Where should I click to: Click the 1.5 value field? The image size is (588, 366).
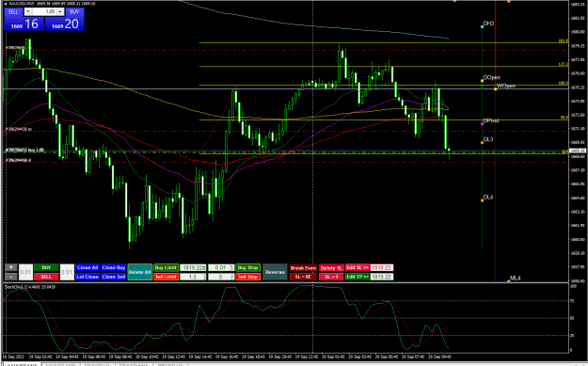tap(193, 277)
